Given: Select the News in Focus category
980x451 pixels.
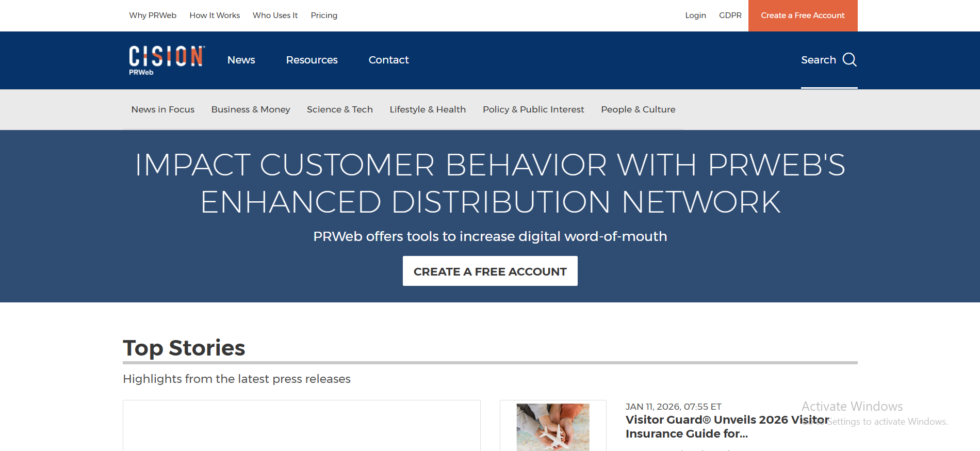Looking at the screenshot, I should pyautogui.click(x=163, y=109).
